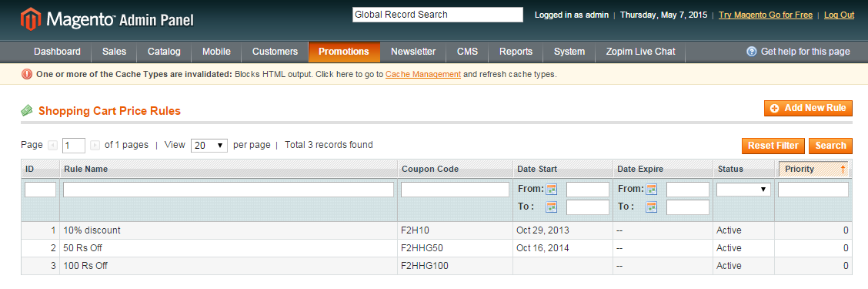Open Date Start From calendar icon
868x289 pixels.
tap(552, 189)
